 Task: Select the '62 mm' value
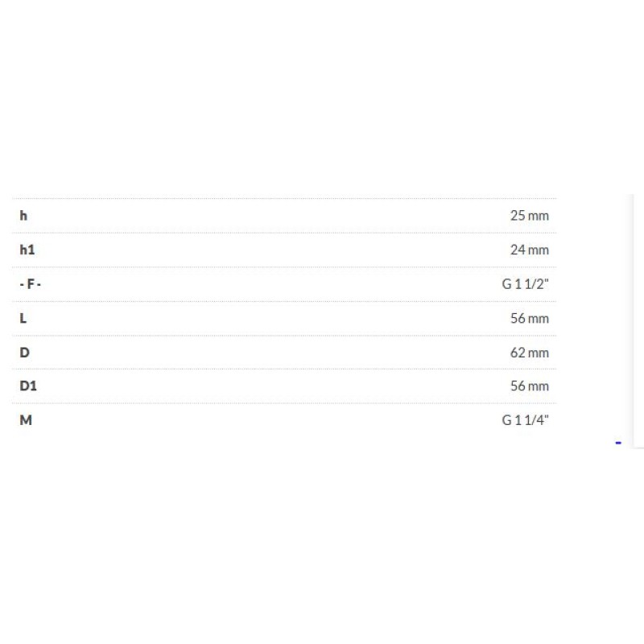(529, 352)
